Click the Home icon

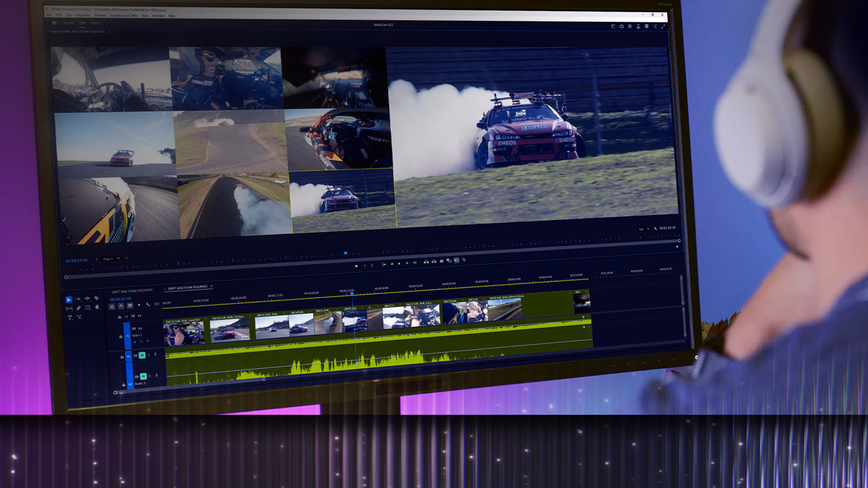point(54,23)
